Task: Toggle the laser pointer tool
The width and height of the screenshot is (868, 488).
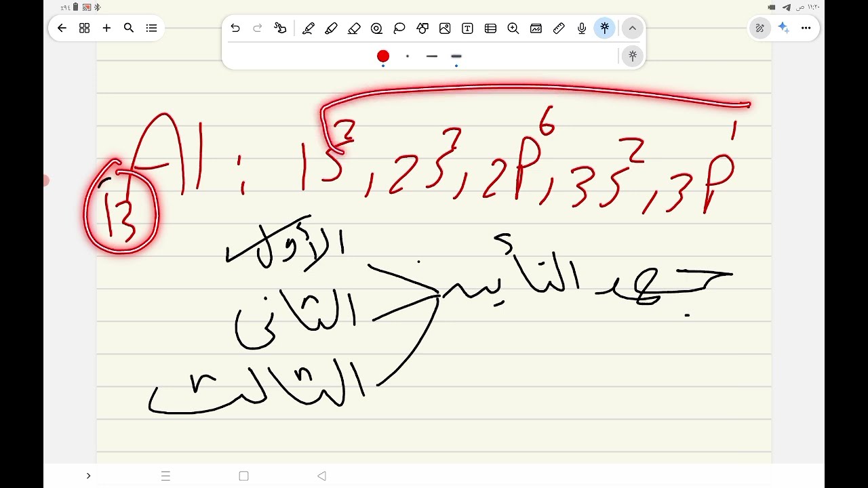Action: [604, 28]
